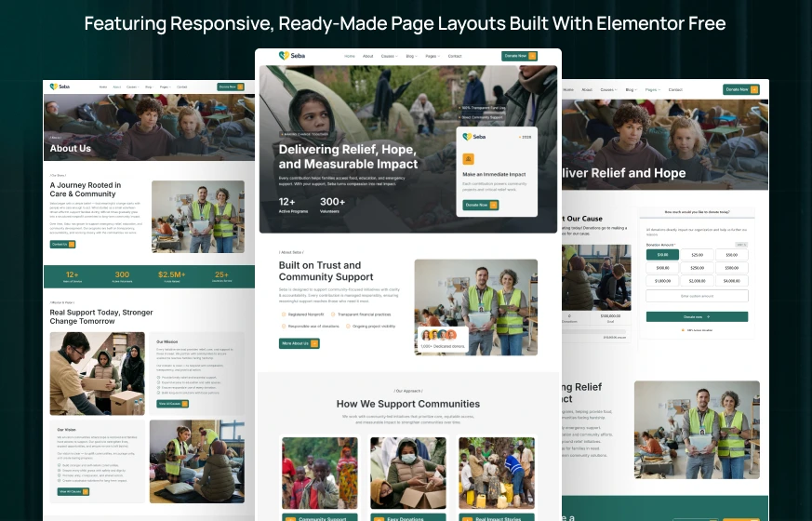Click the $2.5M+ statistic on the green bar
This screenshot has width=812, height=521.
pos(172,276)
